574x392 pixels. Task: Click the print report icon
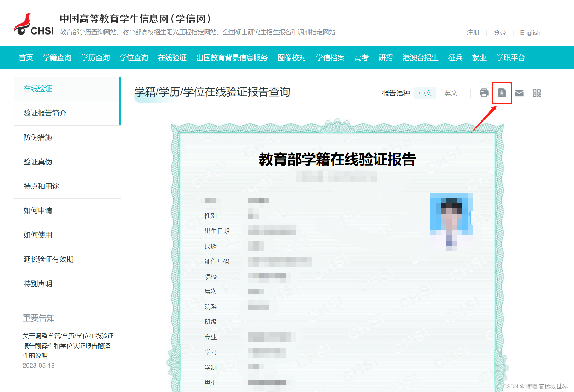(x=484, y=93)
